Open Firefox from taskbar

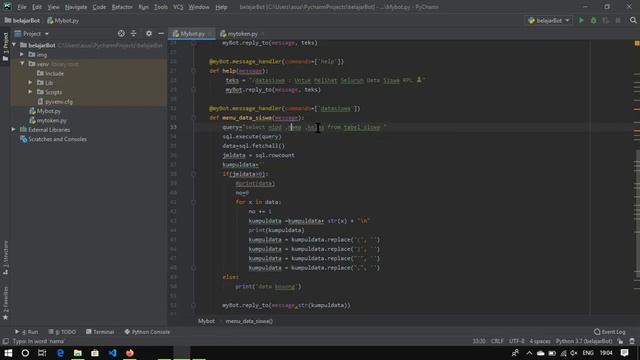coord(130,353)
